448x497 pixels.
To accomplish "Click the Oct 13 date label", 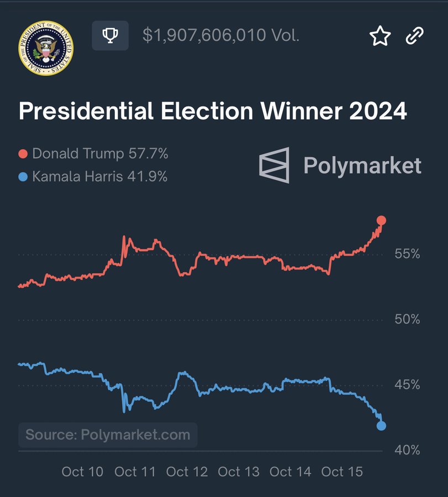I will pyautogui.click(x=239, y=472).
